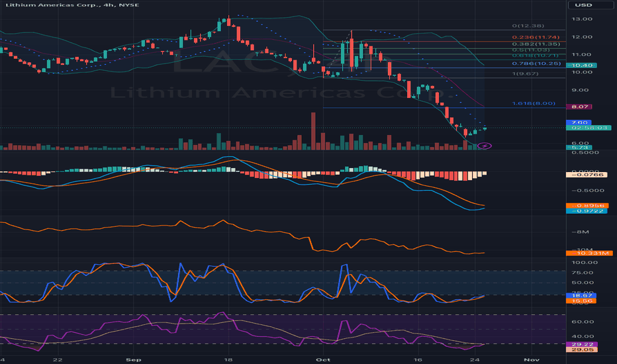Click the 100.00 stochastic axis label
This screenshot has width=617, height=364.
pos(585,263)
